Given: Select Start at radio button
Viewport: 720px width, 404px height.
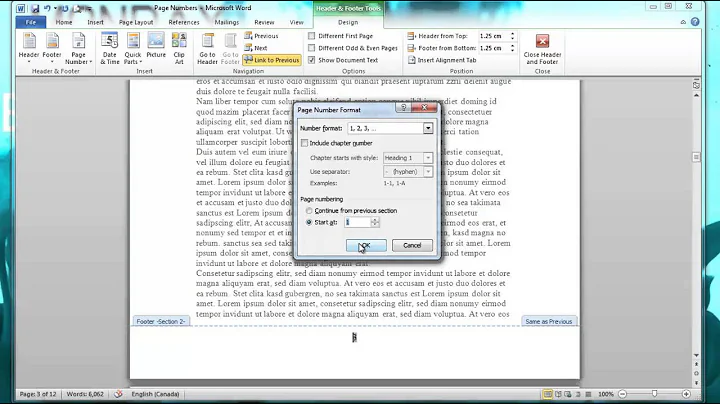Looking at the screenshot, I should click(309, 222).
